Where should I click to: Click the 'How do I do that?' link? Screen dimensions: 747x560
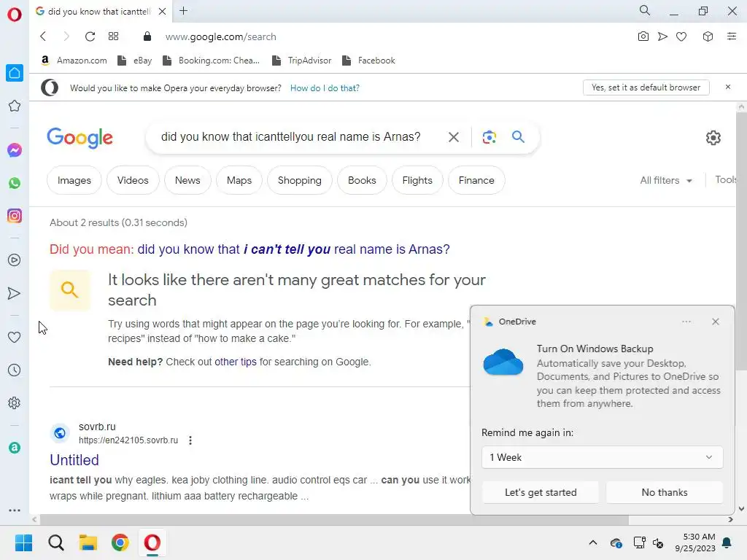click(x=325, y=88)
